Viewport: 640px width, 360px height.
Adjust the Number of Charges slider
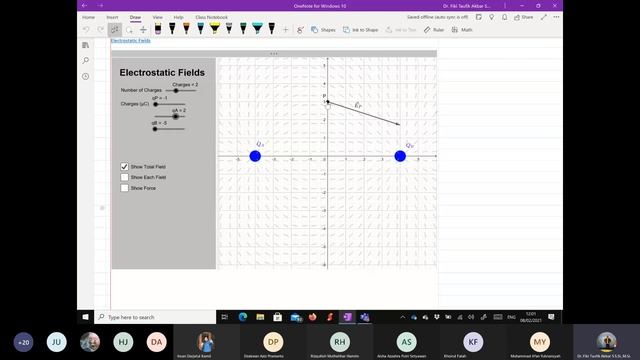point(176,91)
